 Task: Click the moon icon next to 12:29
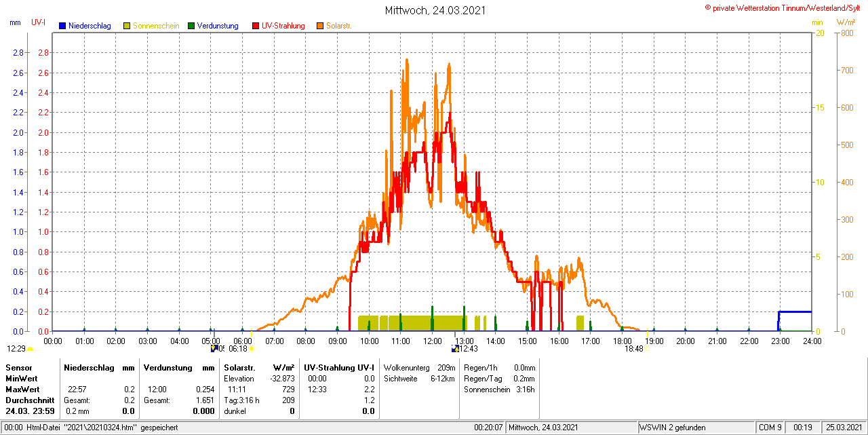click(30, 349)
